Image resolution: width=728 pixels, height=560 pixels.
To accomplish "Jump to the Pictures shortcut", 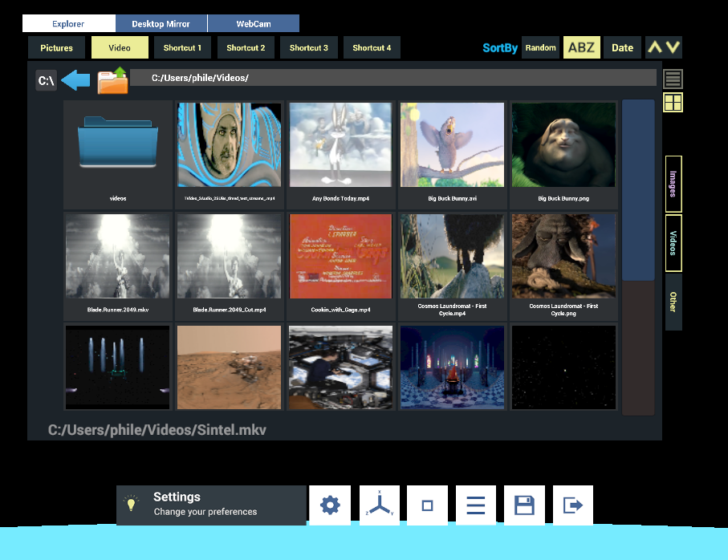I will (x=57, y=48).
